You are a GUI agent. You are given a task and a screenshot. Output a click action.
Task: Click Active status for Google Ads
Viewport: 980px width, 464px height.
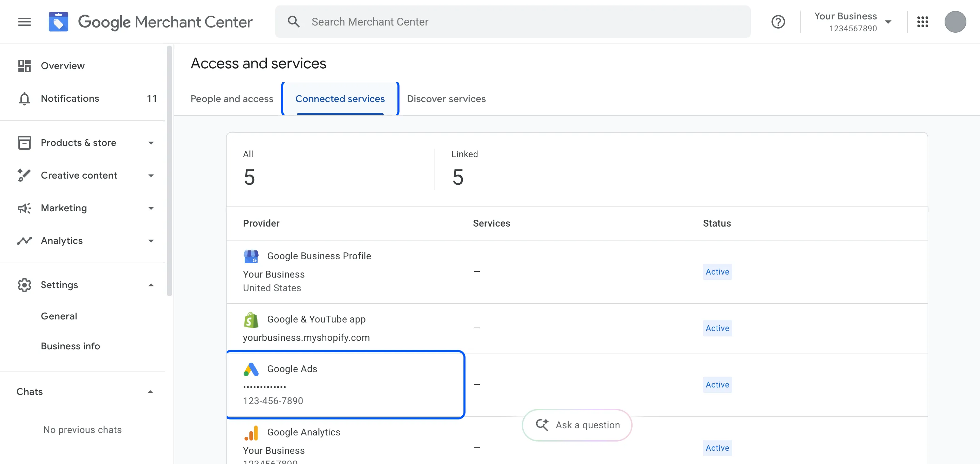click(x=717, y=384)
